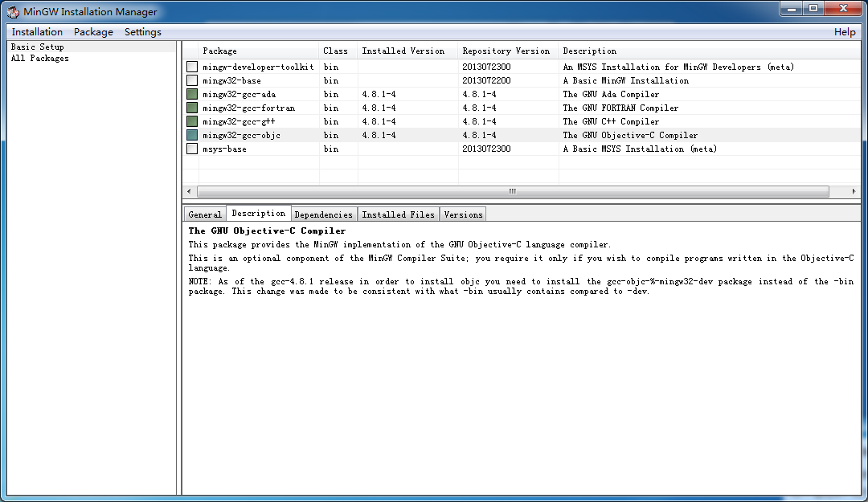Select the Description tab
The image size is (868, 502).
click(259, 213)
